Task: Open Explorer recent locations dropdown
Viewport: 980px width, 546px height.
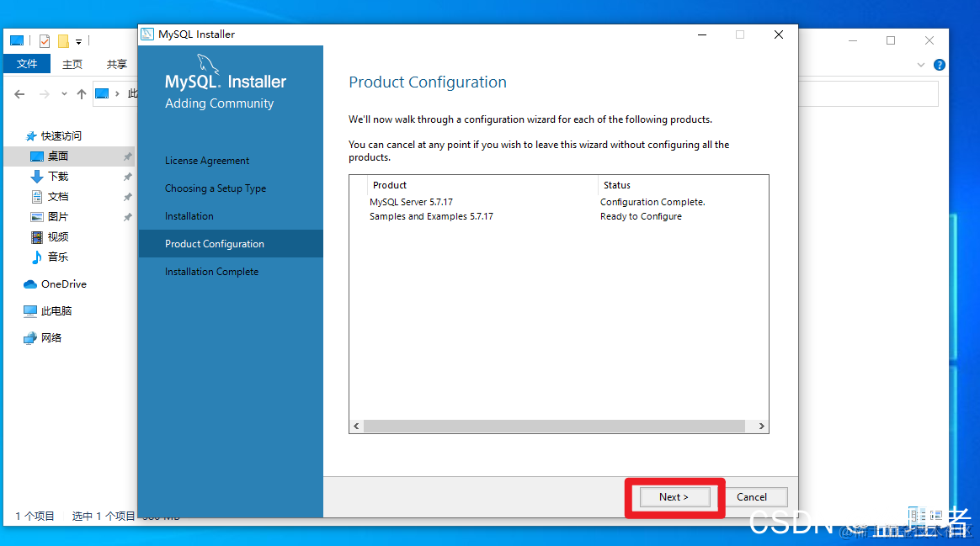Action: [64, 94]
